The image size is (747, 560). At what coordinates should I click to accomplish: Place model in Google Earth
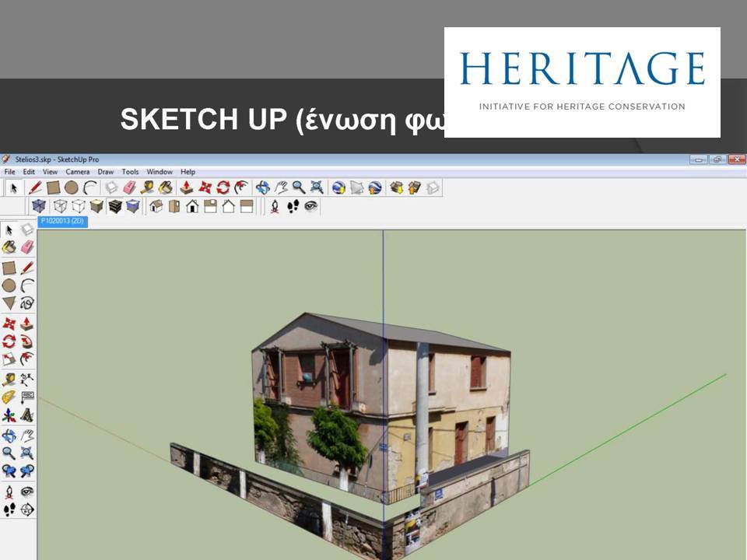375,187
